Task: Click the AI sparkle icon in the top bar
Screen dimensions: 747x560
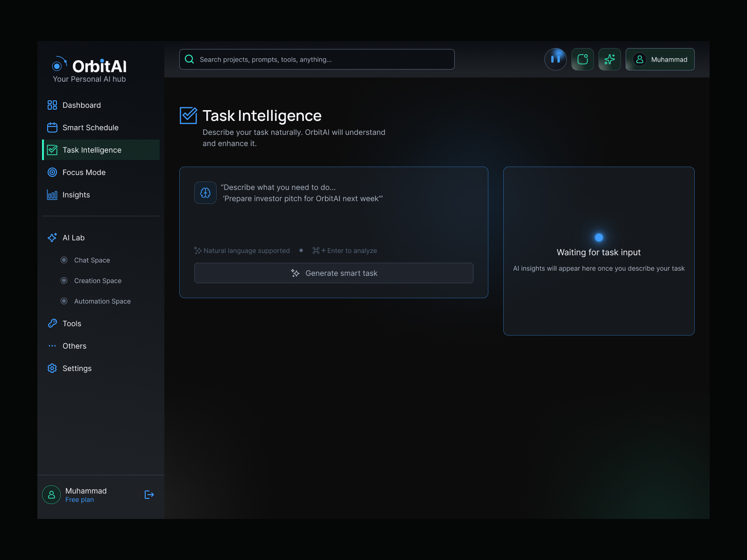Action: tap(610, 59)
